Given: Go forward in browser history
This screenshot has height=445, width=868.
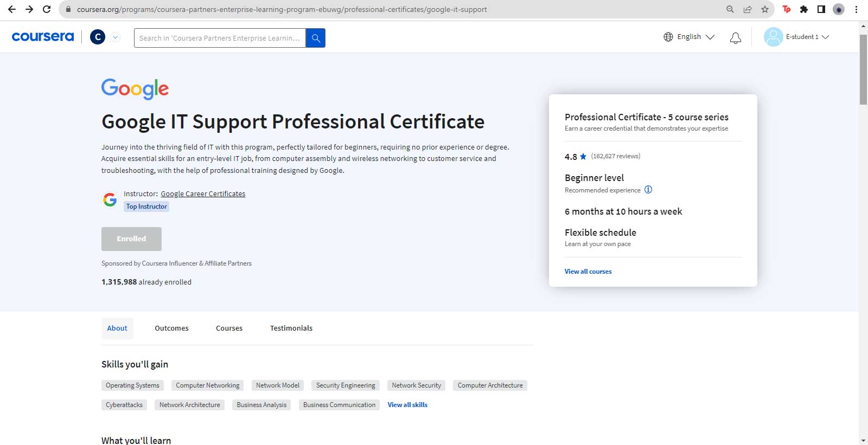Looking at the screenshot, I should click(x=29, y=9).
